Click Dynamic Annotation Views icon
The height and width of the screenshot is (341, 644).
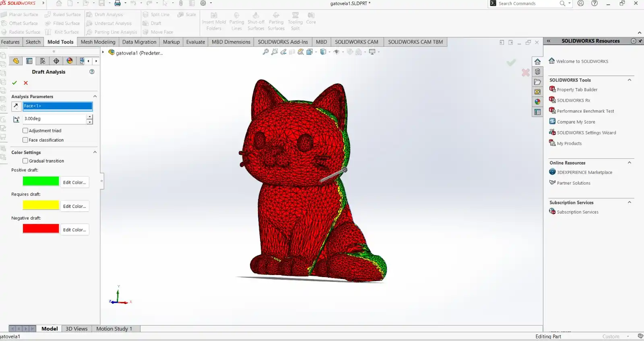point(301,52)
